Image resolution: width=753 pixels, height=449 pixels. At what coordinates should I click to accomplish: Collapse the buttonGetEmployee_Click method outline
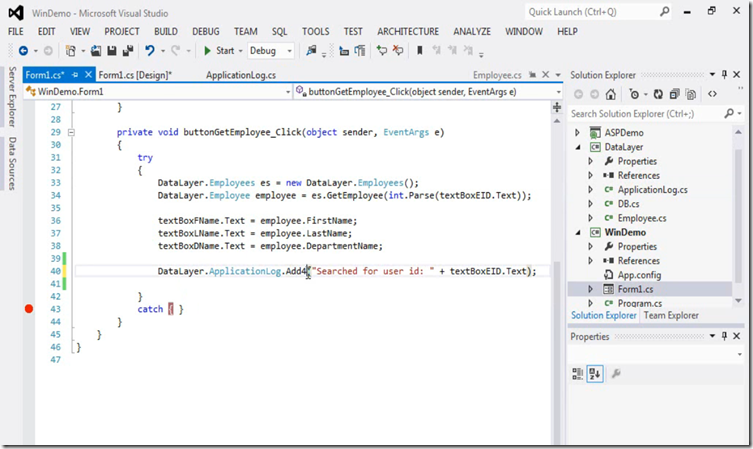(71, 132)
